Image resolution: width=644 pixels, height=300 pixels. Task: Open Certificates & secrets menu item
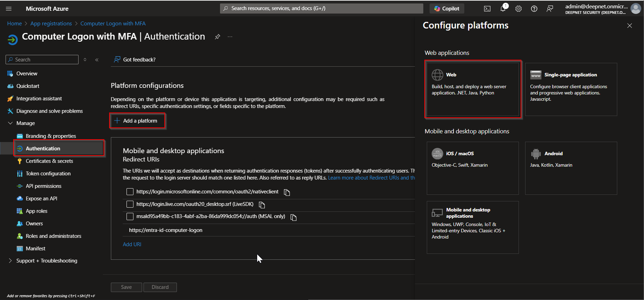click(49, 161)
